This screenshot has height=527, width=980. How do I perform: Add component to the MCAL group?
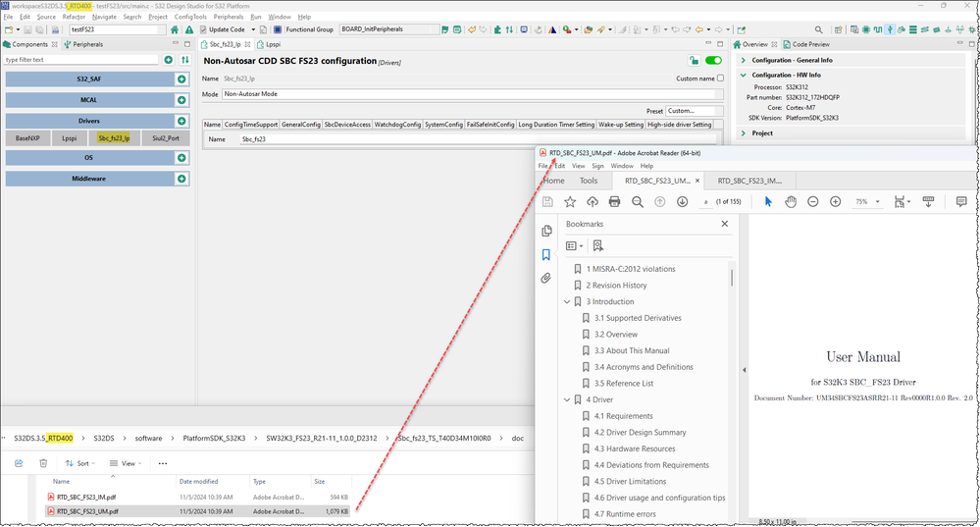pyautogui.click(x=181, y=100)
